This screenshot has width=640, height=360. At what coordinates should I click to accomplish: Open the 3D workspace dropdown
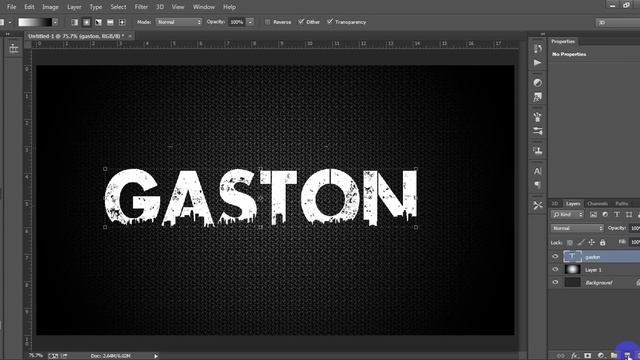click(x=618, y=22)
